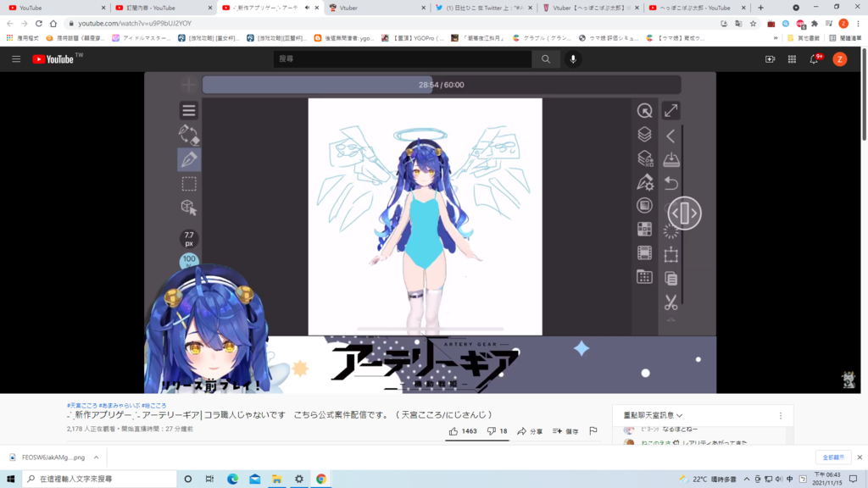
Task: Click the magnifier search button on YouTube
Action: tap(546, 59)
